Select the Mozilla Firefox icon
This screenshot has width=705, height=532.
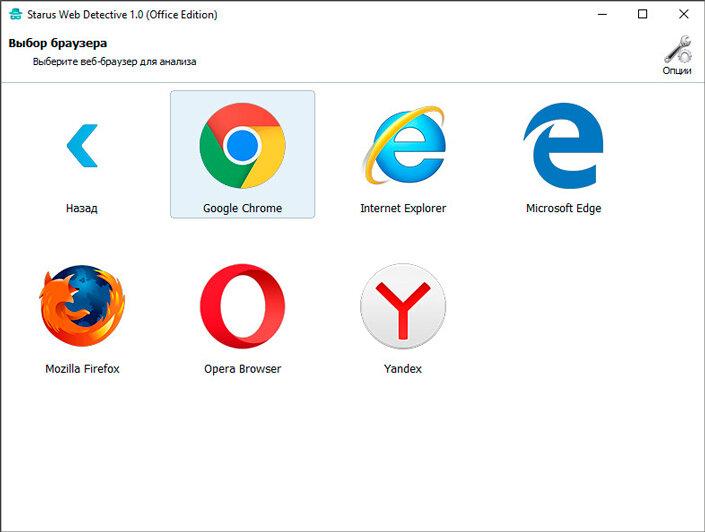pyautogui.click(x=82, y=306)
